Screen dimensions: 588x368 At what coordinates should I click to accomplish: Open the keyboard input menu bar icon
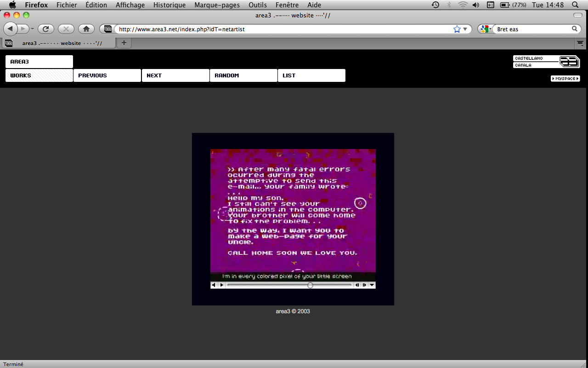coord(490,5)
